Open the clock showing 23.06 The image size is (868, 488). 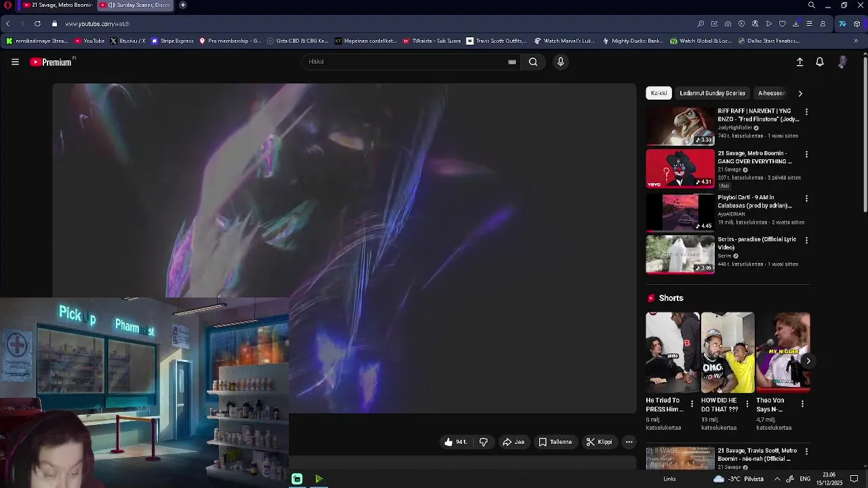(x=829, y=479)
